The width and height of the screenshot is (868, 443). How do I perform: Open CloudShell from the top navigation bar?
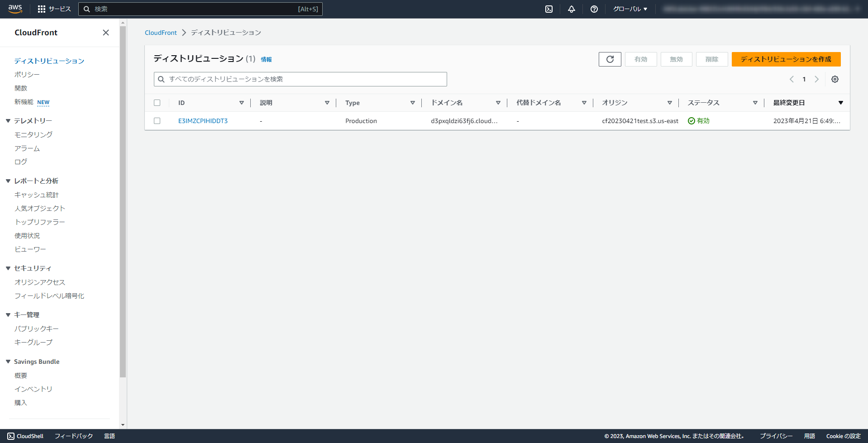point(548,9)
